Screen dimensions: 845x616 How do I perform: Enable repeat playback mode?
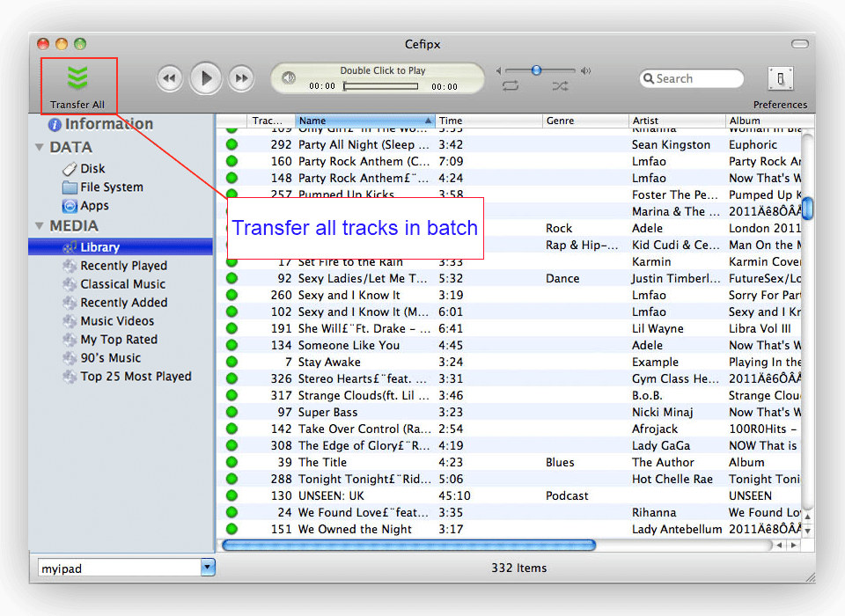click(509, 86)
